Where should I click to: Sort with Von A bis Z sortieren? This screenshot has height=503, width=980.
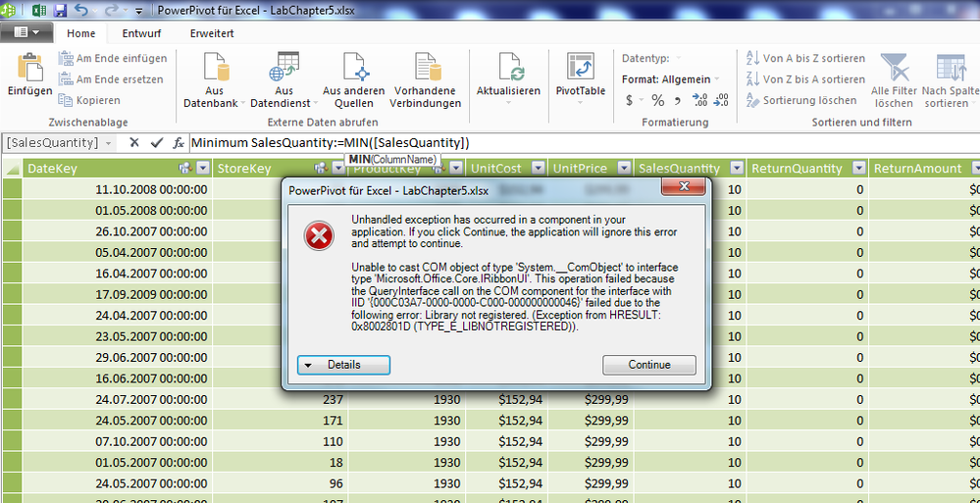(x=806, y=58)
